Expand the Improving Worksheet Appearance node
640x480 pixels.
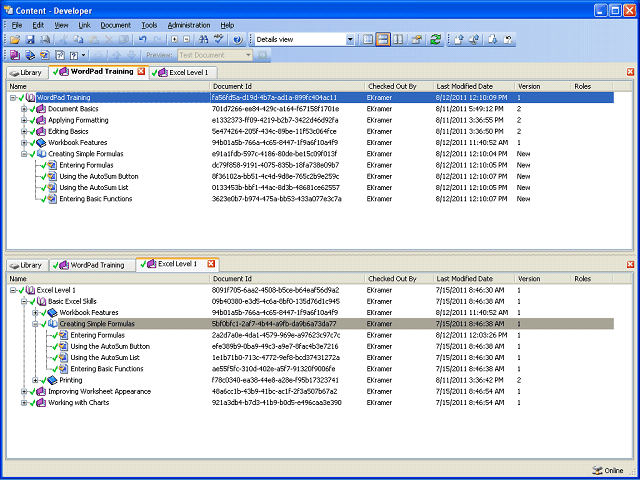pyautogui.click(x=24, y=391)
